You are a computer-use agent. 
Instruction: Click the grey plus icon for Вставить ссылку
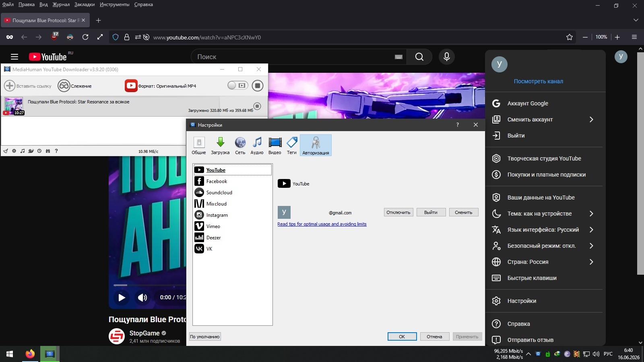[10, 86]
